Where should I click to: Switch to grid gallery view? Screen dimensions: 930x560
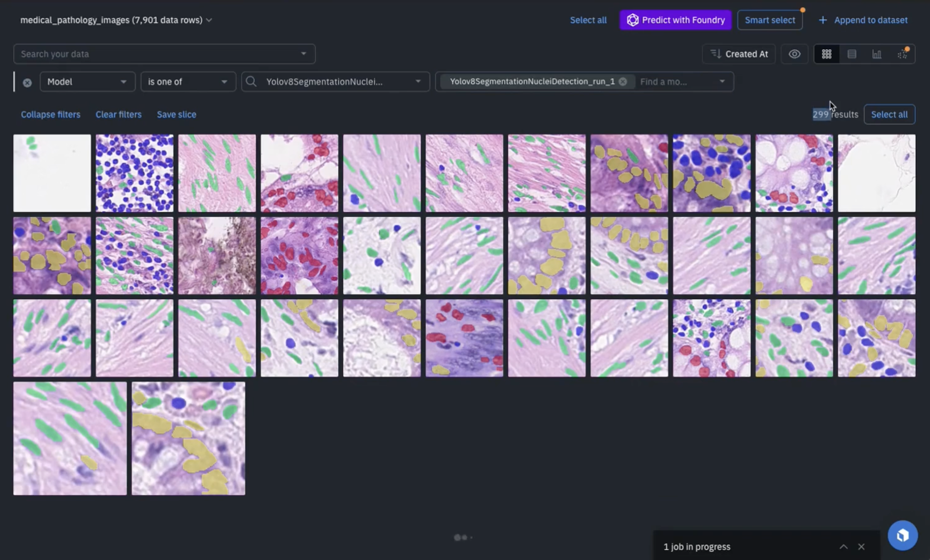tap(826, 54)
